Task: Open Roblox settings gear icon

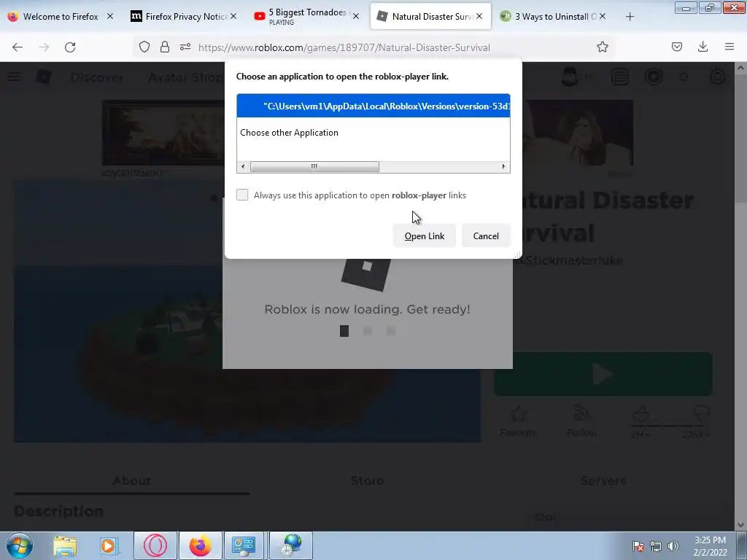Action: [718, 77]
